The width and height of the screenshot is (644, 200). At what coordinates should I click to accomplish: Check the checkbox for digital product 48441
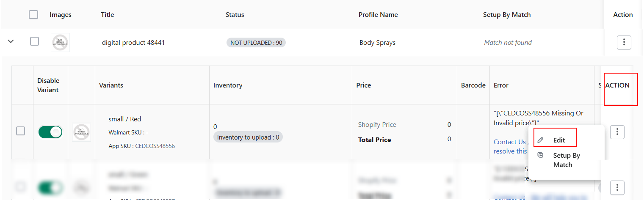35,41
